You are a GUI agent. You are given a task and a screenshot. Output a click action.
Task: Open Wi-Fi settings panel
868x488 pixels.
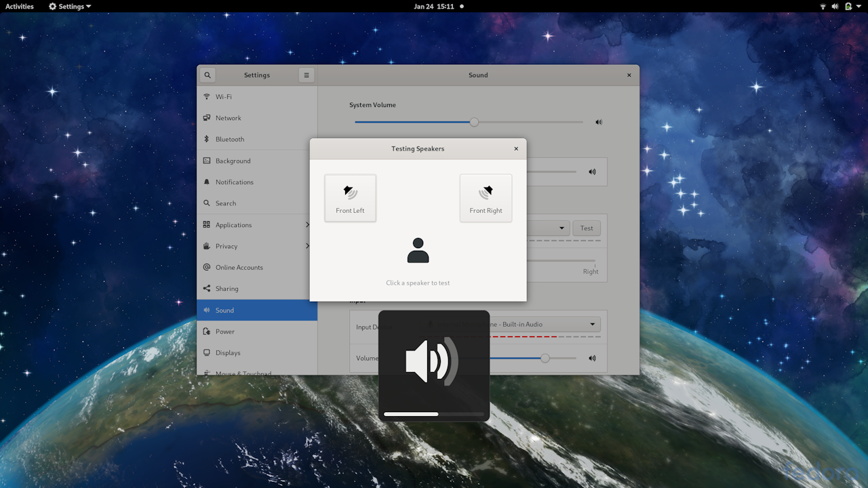click(257, 97)
